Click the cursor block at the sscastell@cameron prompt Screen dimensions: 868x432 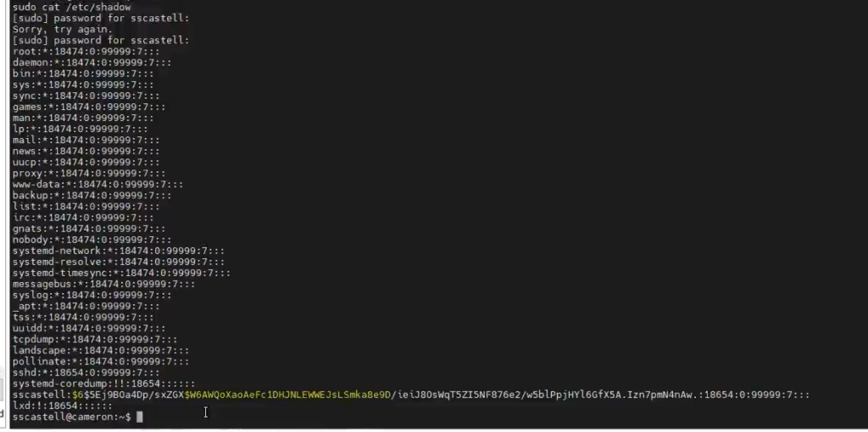click(140, 417)
